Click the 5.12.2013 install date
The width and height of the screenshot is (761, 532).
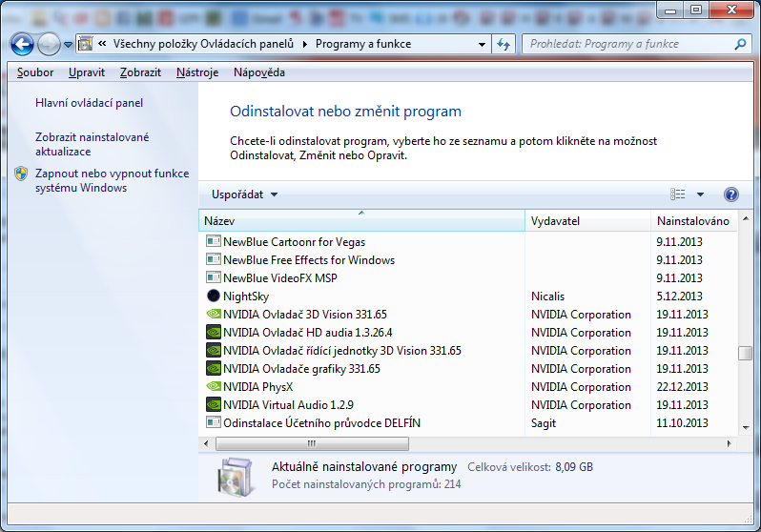tap(679, 297)
